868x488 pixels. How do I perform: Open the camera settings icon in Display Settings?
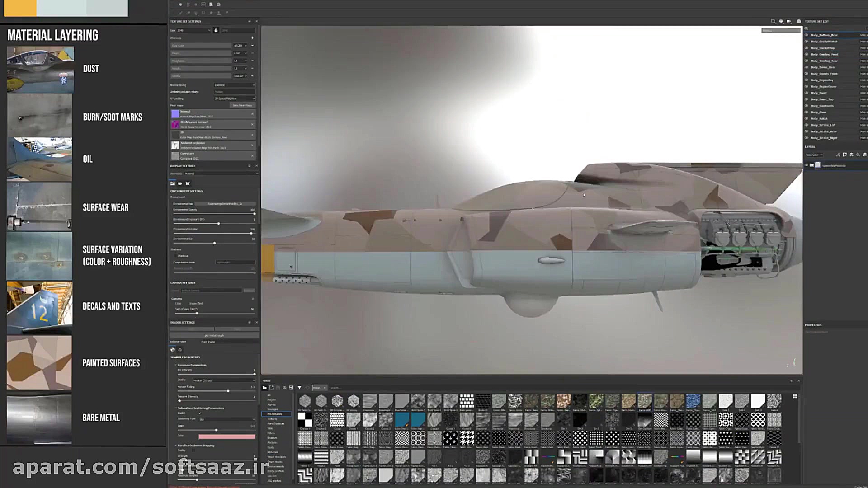click(x=180, y=183)
